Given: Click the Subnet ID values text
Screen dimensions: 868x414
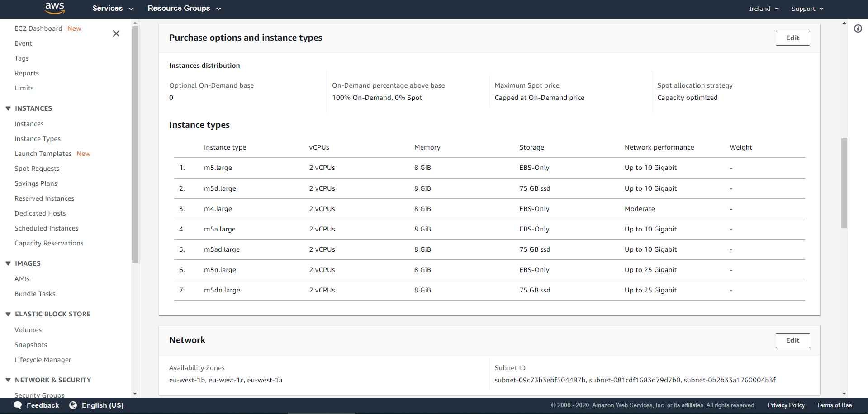Looking at the screenshot, I should (x=635, y=380).
